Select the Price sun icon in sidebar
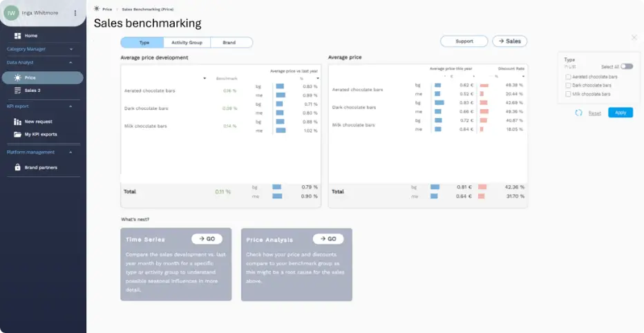 click(17, 78)
